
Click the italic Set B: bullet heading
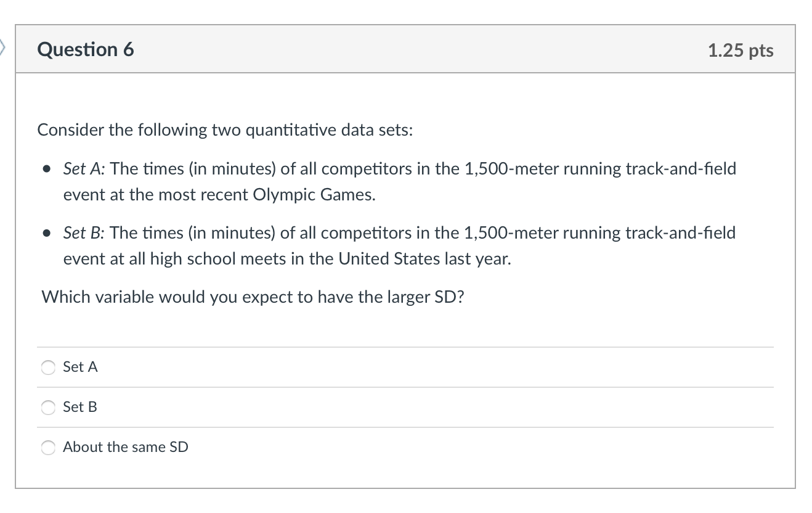[84, 233]
